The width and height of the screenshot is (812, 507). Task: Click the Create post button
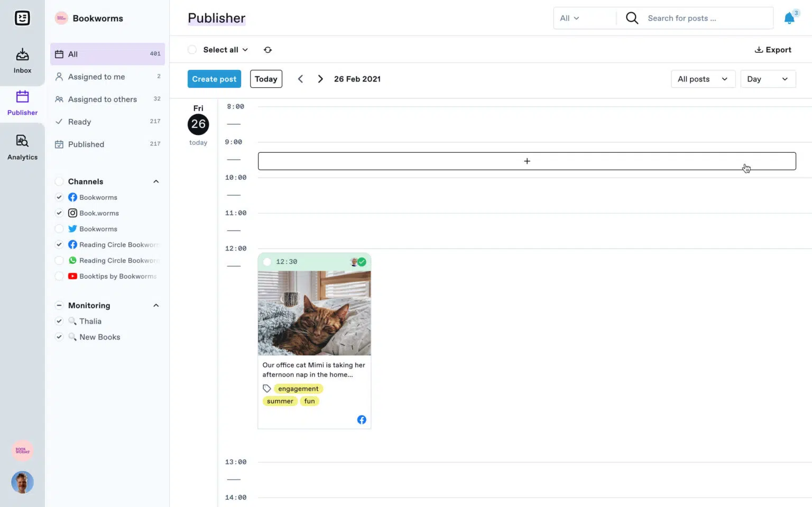click(x=214, y=79)
